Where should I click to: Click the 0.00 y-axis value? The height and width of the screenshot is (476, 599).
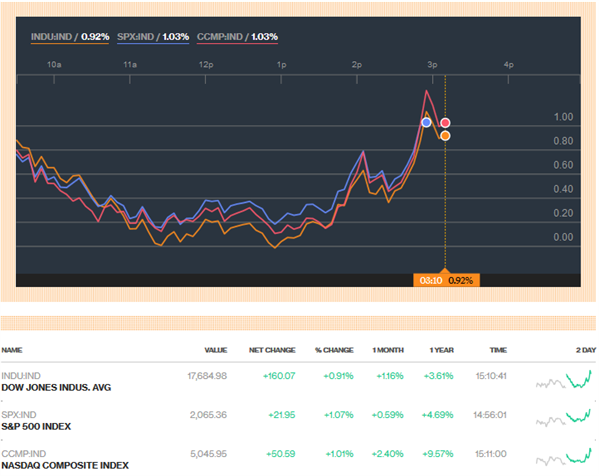click(563, 237)
